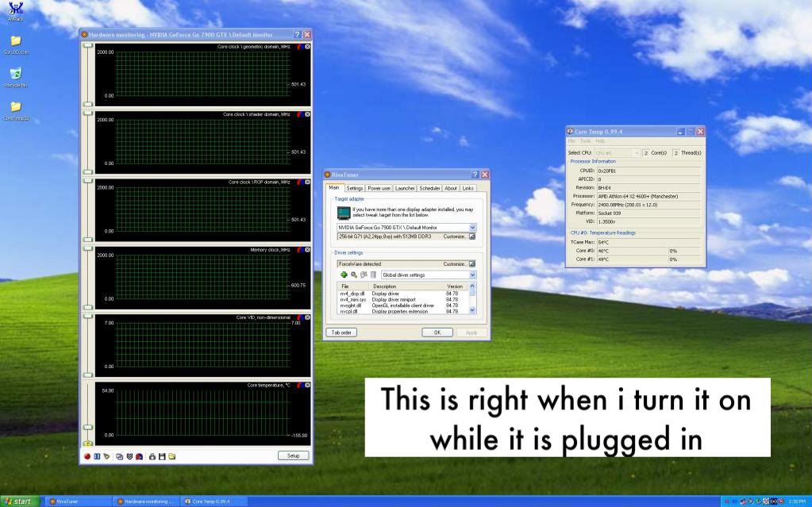Open the Launcher tab
This screenshot has height=507, width=812.
405,188
